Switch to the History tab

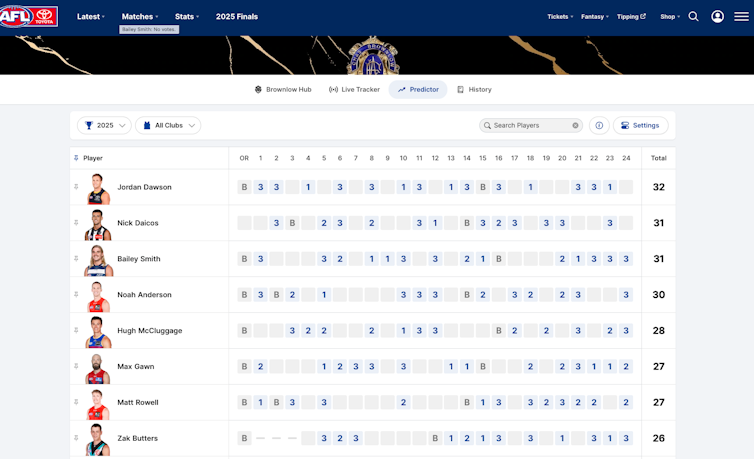pos(474,89)
